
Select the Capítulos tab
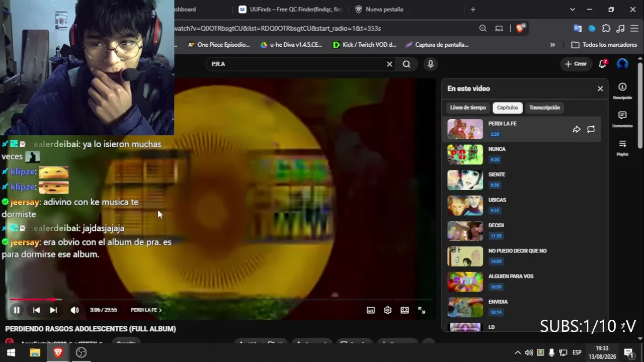coord(507,108)
